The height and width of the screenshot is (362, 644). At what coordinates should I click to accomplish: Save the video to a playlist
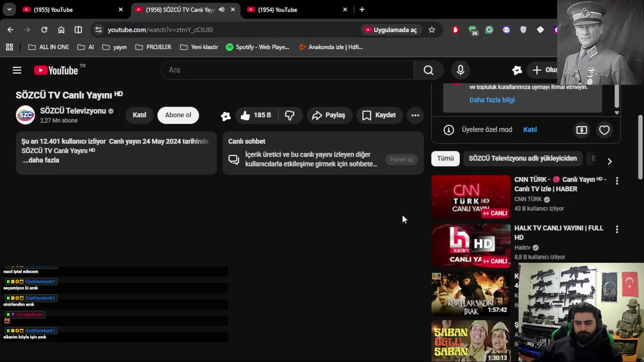tap(379, 115)
